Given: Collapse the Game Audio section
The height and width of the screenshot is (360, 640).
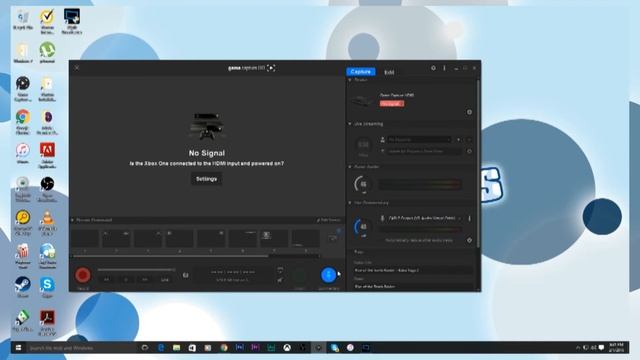Looking at the screenshot, I should click(x=350, y=167).
